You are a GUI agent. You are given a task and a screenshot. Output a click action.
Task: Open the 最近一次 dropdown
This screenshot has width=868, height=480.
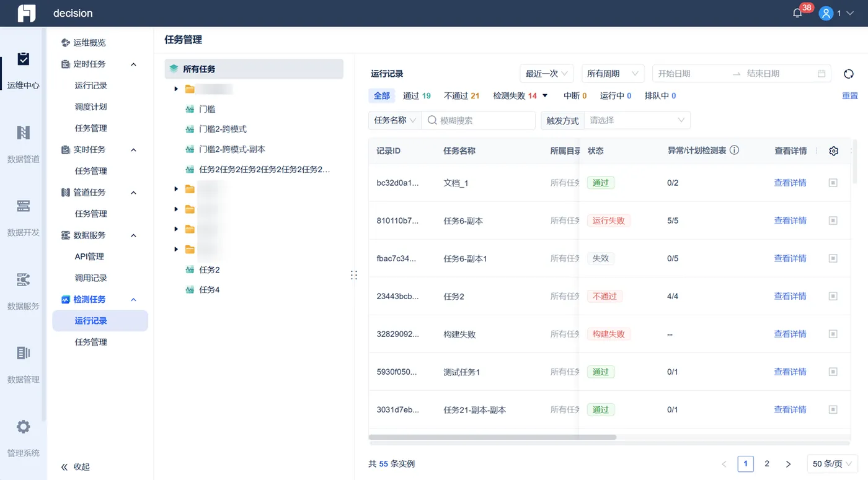click(x=546, y=74)
